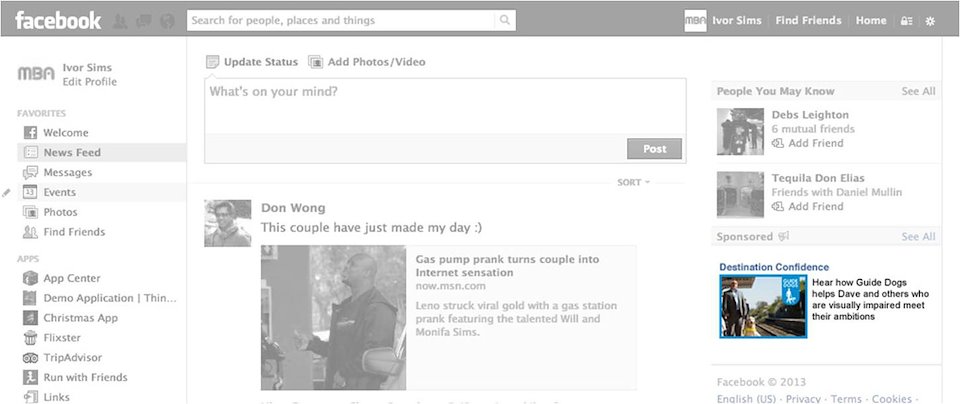Click the Events calendar icon in sidebar
Image resolution: width=960 pixels, height=404 pixels.
pos(30,192)
